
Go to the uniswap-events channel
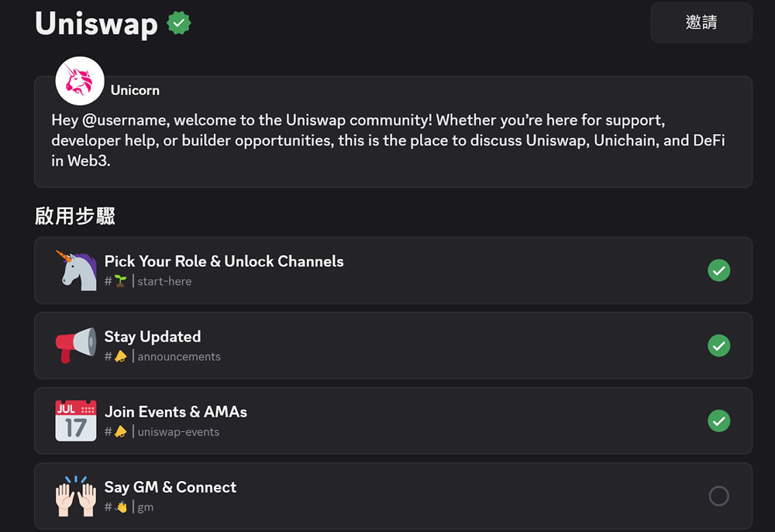pyautogui.click(x=178, y=431)
